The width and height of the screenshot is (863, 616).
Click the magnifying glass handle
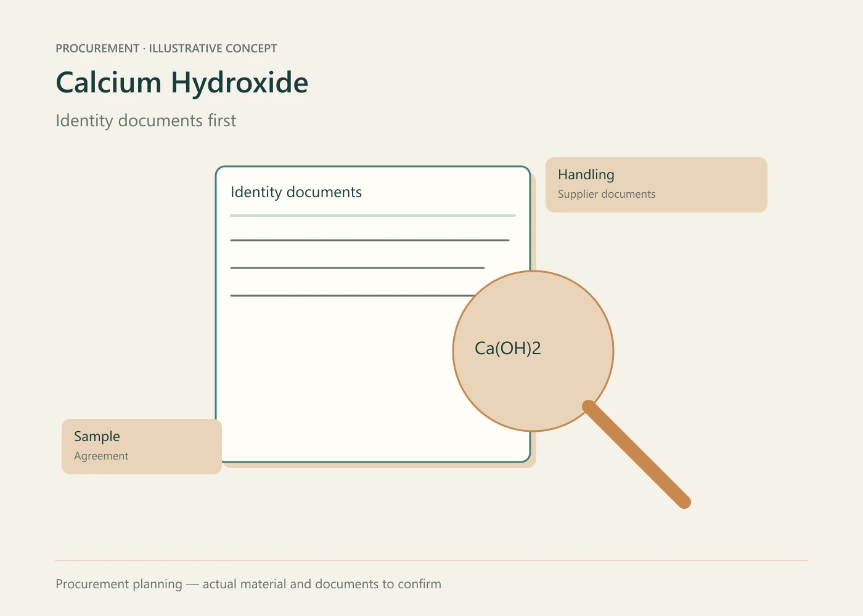tap(637, 455)
